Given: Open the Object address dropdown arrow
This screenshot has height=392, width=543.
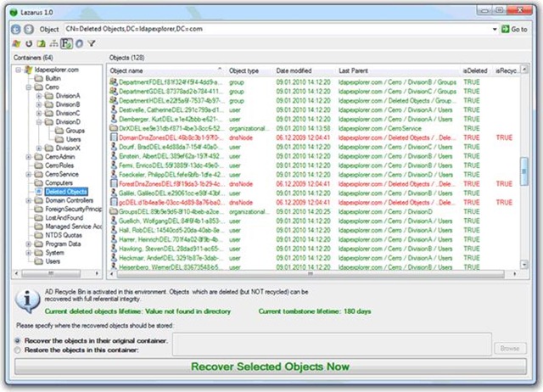Looking at the screenshot, I should (495, 29).
